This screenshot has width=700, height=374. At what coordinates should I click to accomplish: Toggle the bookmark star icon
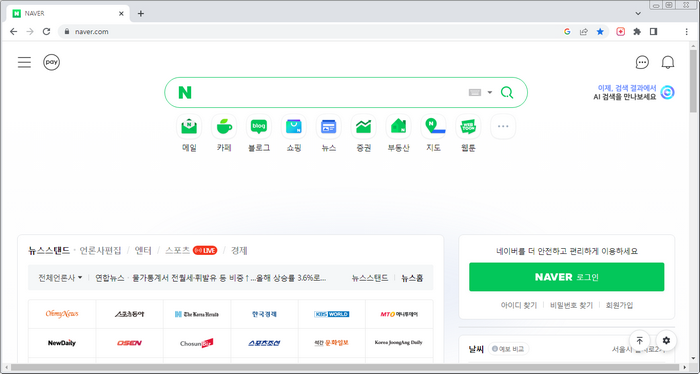pos(600,32)
